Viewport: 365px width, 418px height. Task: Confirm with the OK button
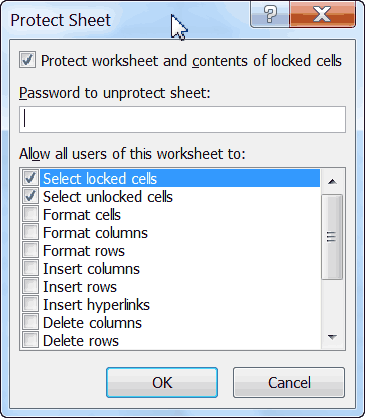tap(162, 383)
